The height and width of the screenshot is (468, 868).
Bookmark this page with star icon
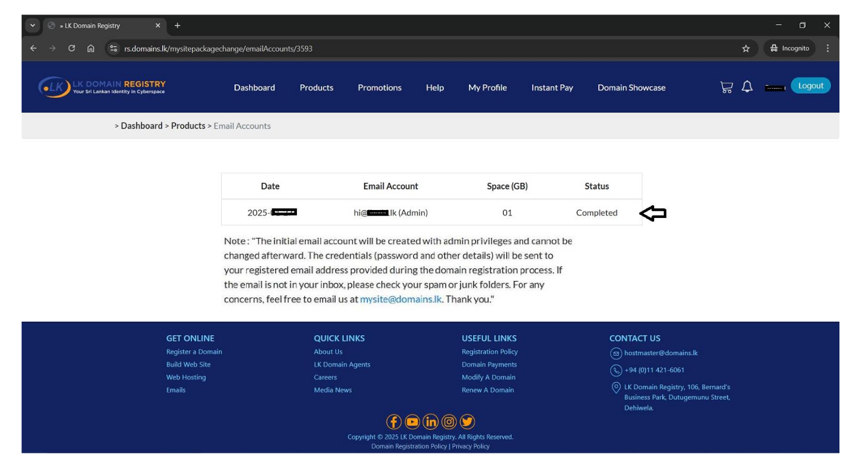pyautogui.click(x=746, y=49)
